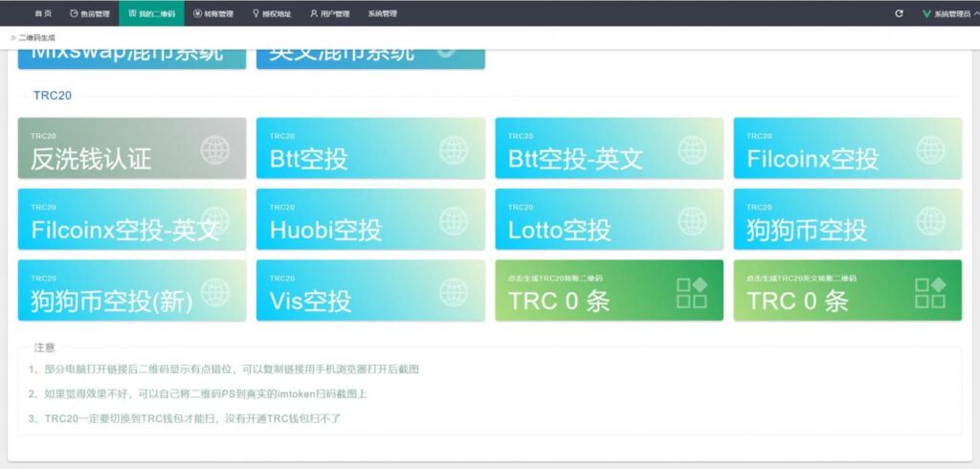Screen dimensions: 980x469
Task: Switch to 我的二维码 tab
Action: pos(152,13)
